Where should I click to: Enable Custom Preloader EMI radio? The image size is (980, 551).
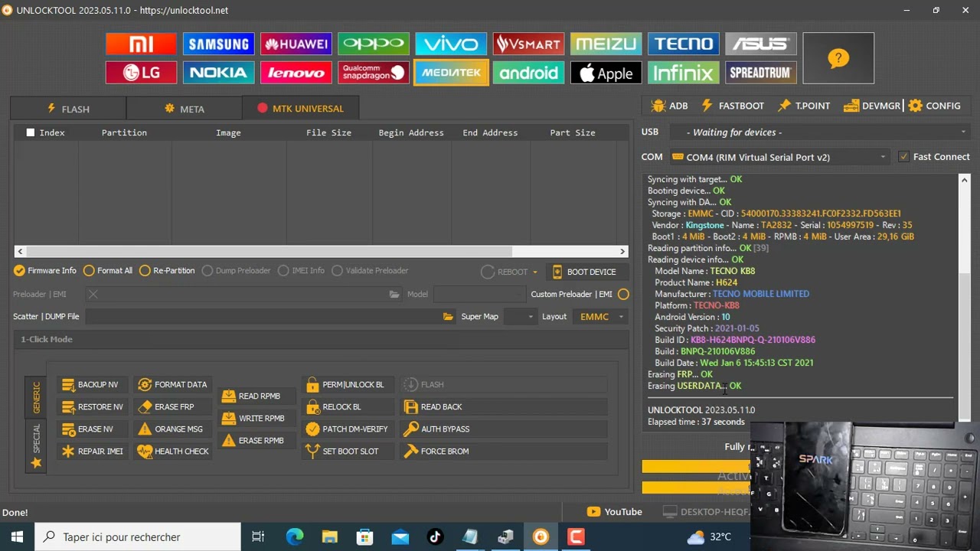click(623, 295)
